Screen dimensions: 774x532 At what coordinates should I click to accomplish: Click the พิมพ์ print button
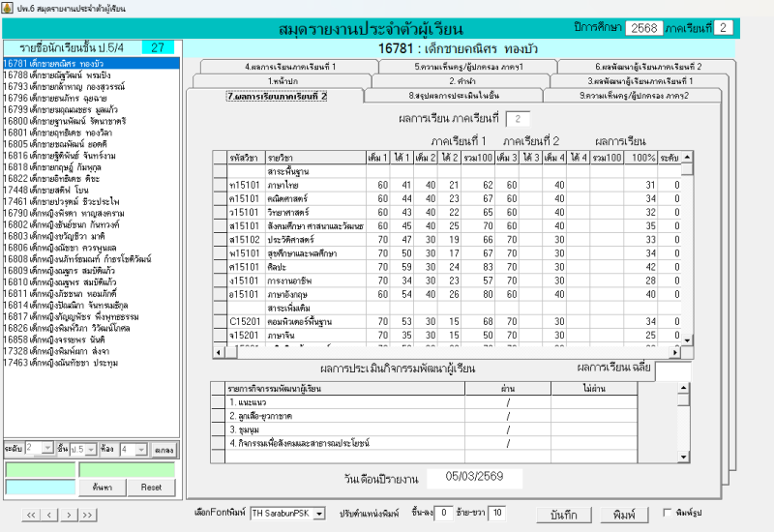[619, 513]
